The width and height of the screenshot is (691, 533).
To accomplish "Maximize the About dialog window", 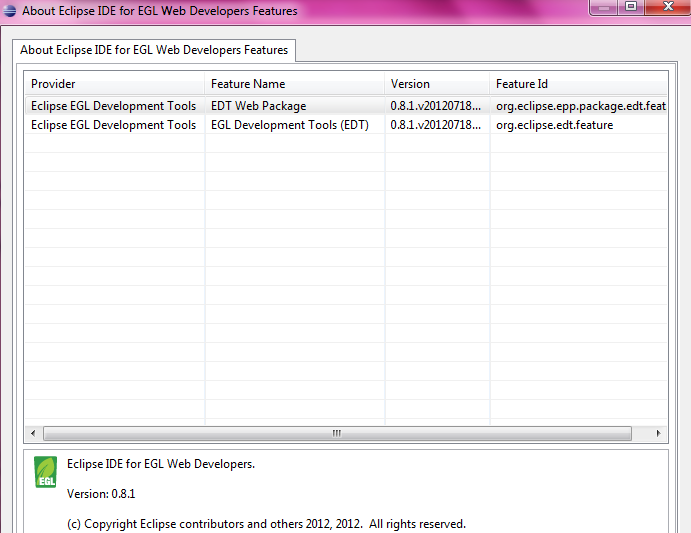I will click(x=631, y=7).
